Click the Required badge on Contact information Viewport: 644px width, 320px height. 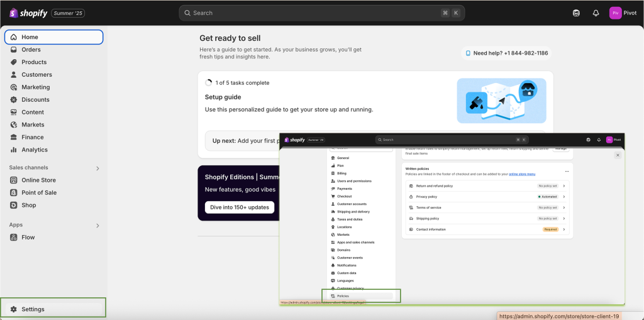tap(550, 229)
